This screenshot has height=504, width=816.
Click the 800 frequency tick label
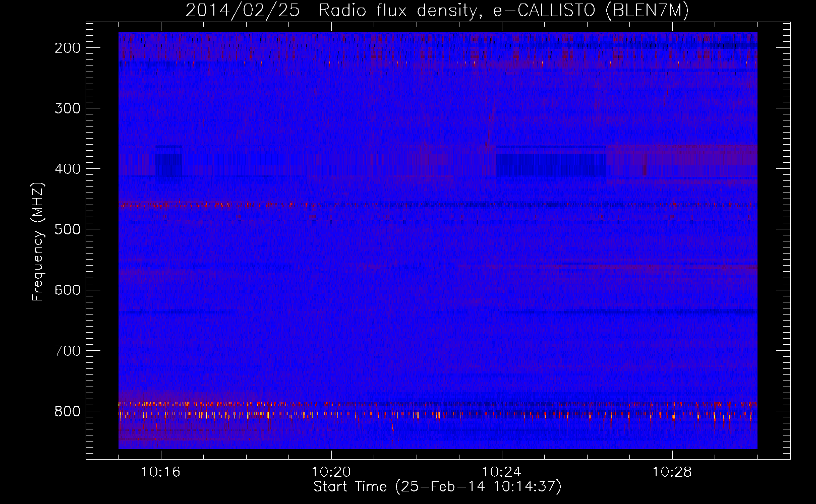67,411
